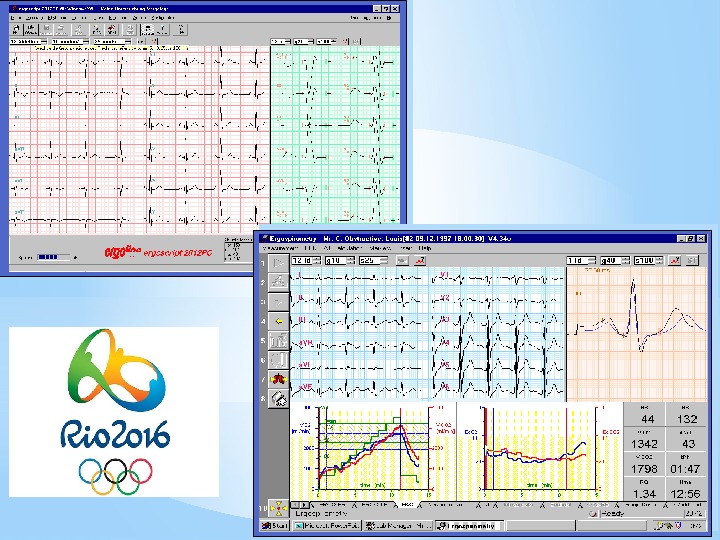Click ninth toolbar icon in ergoscript window

[x=147, y=30]
